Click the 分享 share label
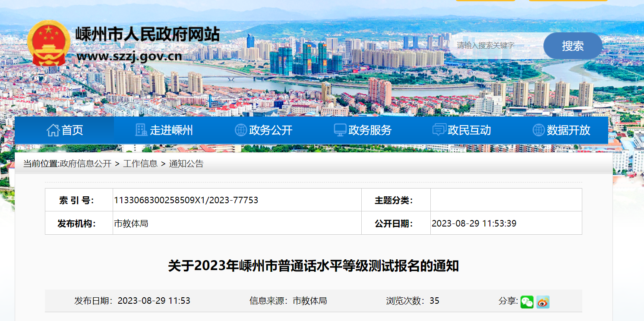 (x=508, y=301)
